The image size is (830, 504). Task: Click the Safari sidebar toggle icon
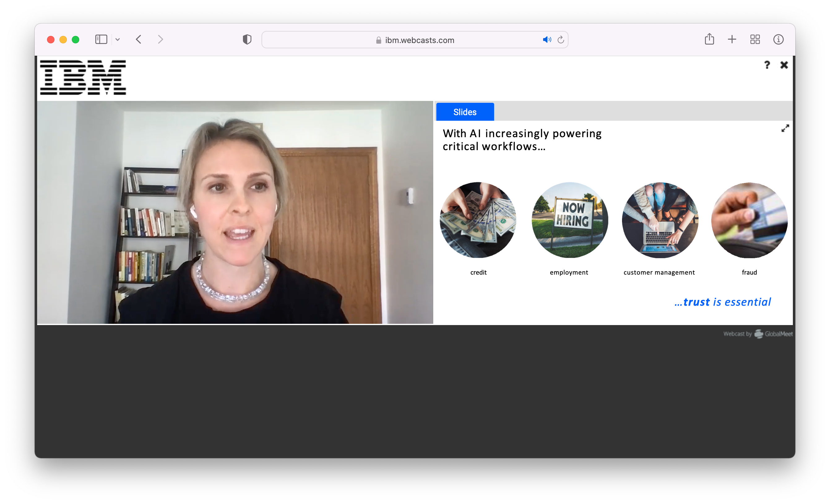pyautogui.click(x=101, y=39)
